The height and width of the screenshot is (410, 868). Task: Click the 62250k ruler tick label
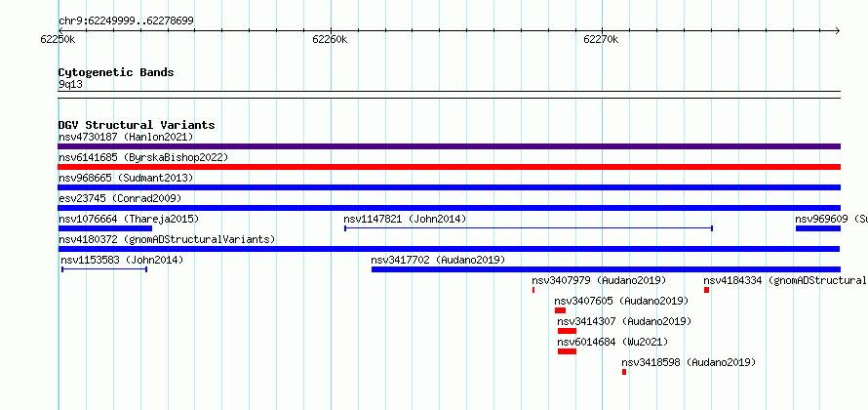point(59,39)
